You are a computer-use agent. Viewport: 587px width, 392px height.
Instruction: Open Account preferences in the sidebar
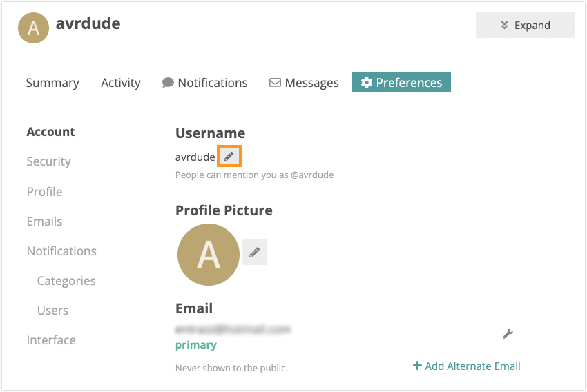[50, 132]
